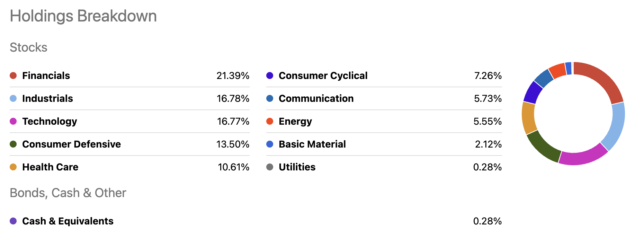Image resolution: width=644 pixels, height=239 pixels.
Task: Select the Consumer Cyclical row label
Action: [x=323, y=76]
